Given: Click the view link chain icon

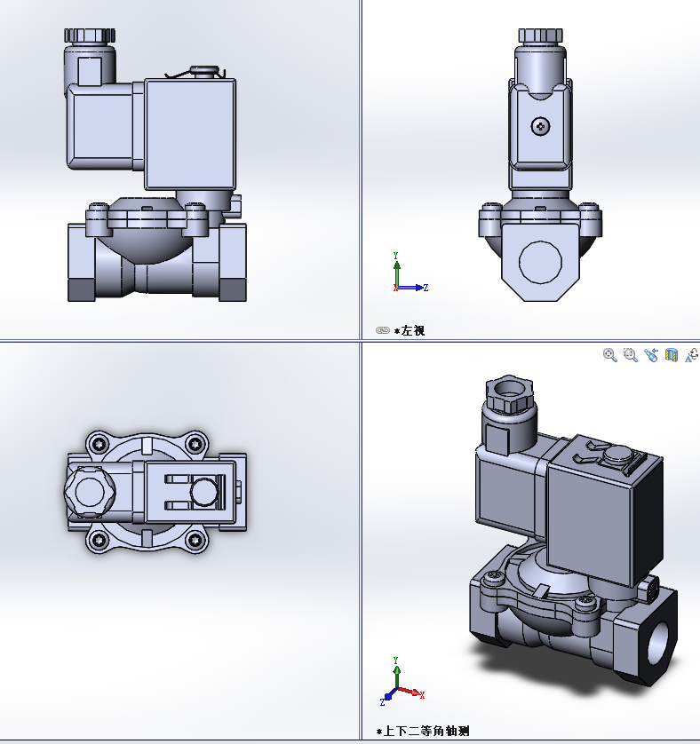Looking at the screenshot, I should click(x=383, y=330).
